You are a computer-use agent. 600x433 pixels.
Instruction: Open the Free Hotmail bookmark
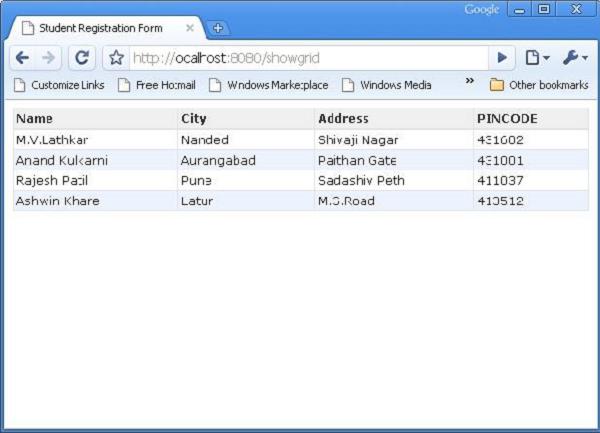click(157, 85)
